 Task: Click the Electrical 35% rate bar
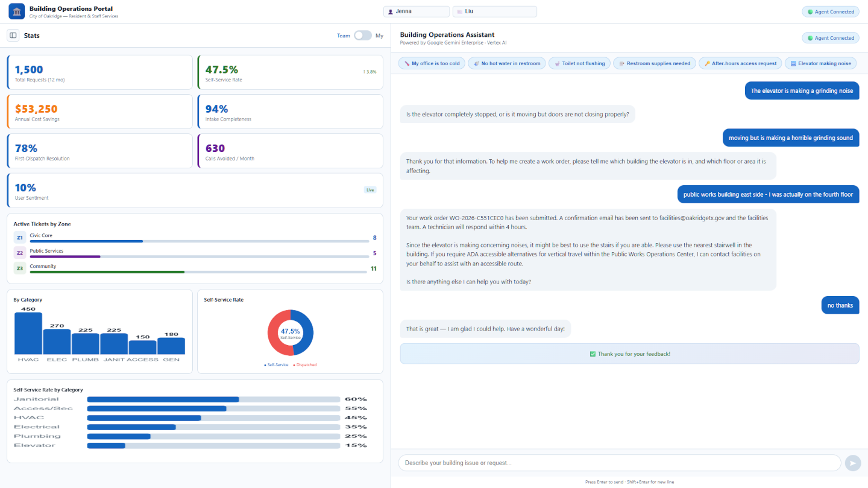[x=214, y=427]
